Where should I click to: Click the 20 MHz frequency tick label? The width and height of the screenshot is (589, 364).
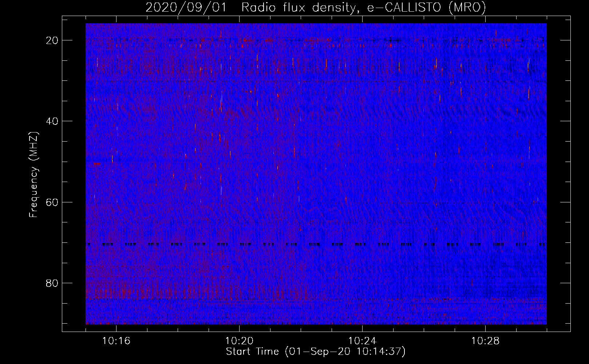52,40
